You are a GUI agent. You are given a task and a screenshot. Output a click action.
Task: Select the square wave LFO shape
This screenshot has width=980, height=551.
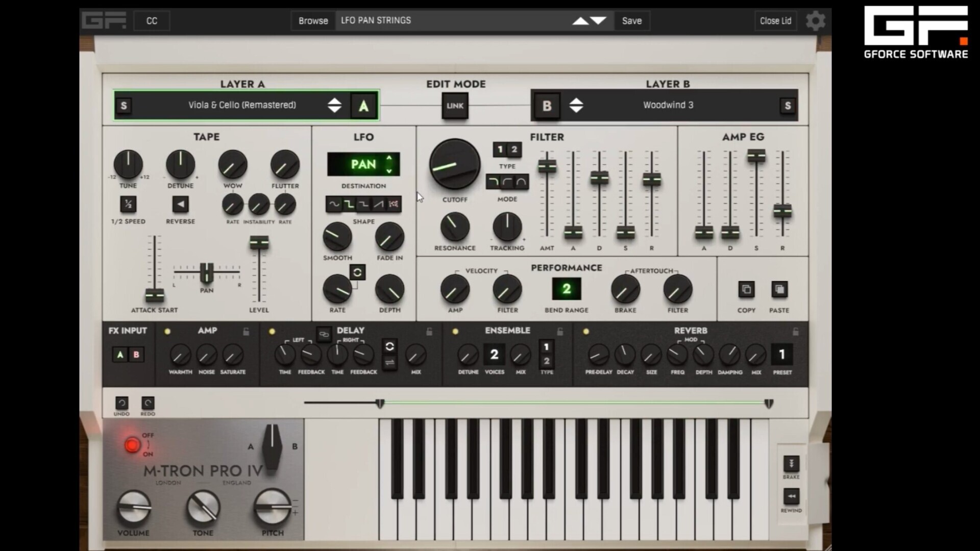coord(349,204)
